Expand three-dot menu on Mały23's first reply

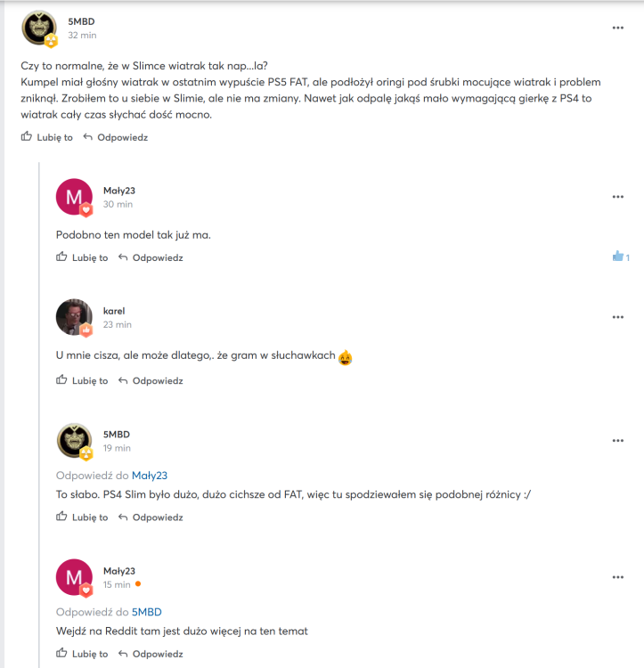[x=617, y=197]
